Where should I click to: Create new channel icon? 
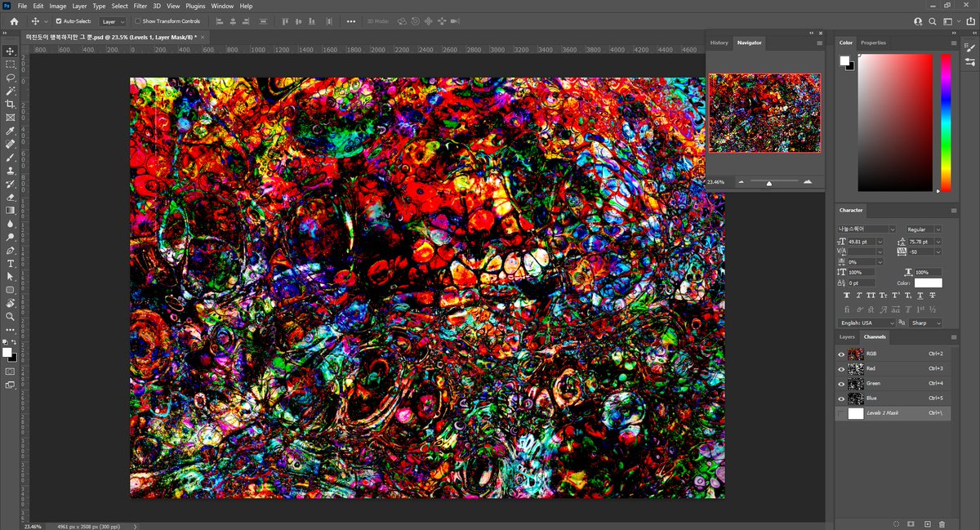coord(927,523)
